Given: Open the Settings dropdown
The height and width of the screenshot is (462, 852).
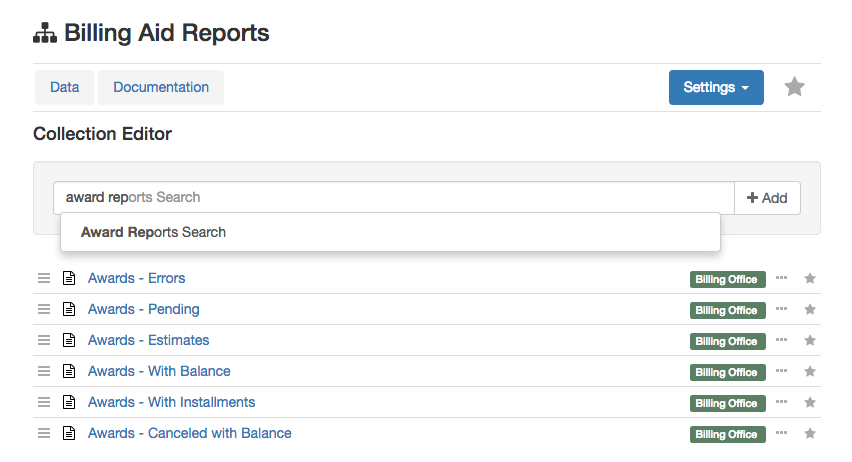Looking at the screenshot, I should (716, 88).
